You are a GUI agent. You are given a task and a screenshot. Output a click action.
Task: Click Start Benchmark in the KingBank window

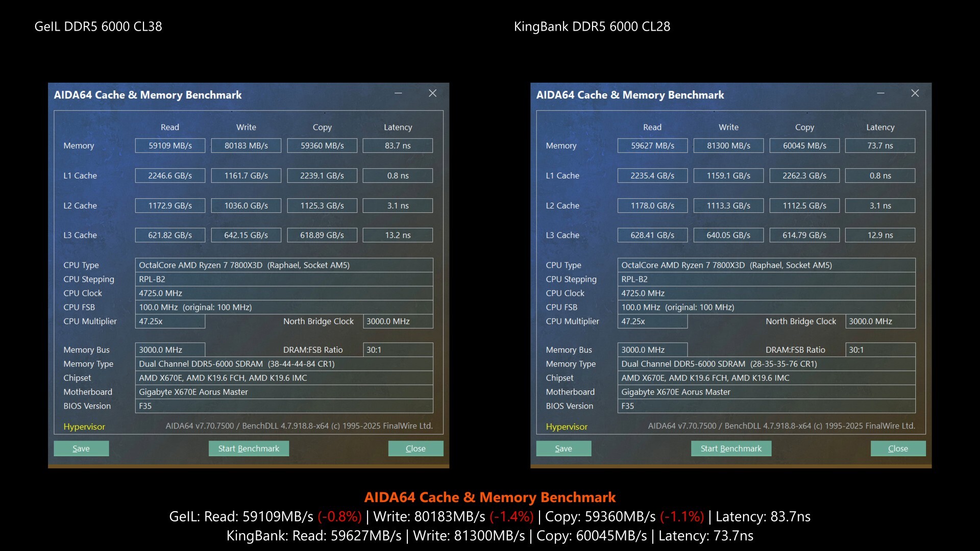[x=731, y=448]
